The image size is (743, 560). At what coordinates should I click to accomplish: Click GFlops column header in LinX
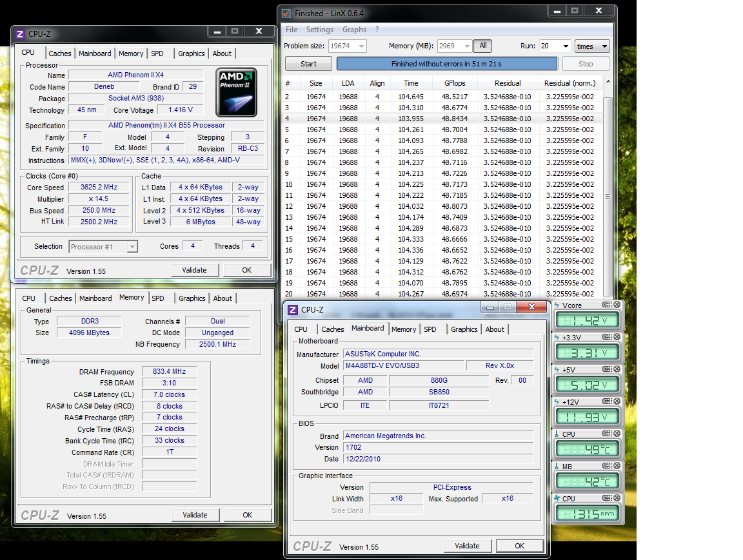(x=455, y=83)
